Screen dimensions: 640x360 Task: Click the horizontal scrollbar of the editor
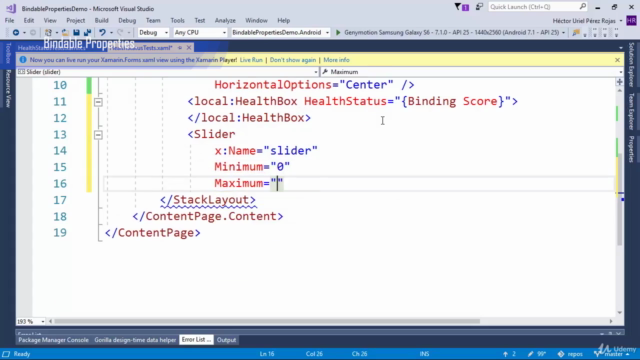[x=267, y=322]
